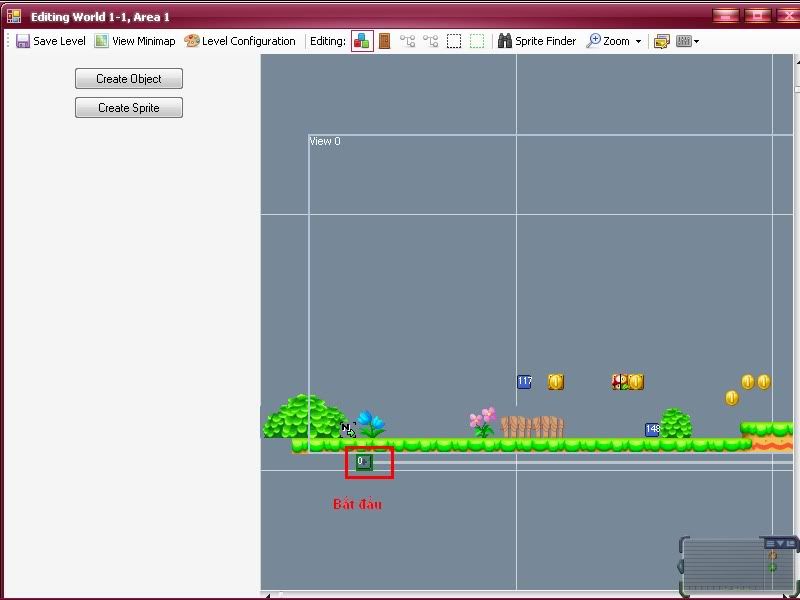Select the coin block next to sprite 117
800x600 pixels.
(x=556, y=382)
